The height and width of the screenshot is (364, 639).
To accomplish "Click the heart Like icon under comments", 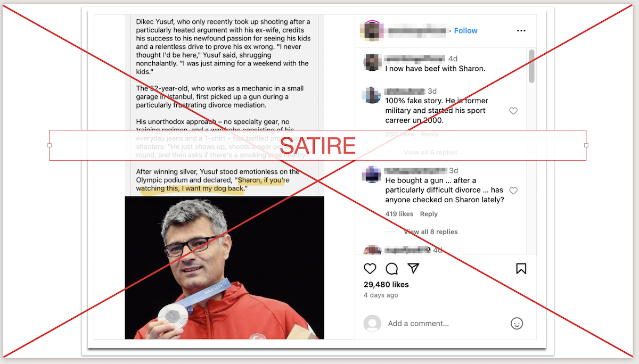I will tap(370, 269).
